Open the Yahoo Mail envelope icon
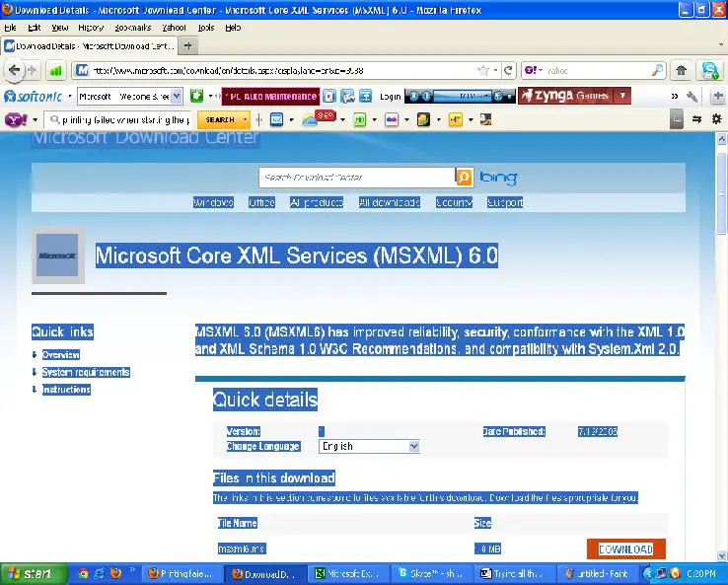728x585 pixels. (x=277, y=119)
